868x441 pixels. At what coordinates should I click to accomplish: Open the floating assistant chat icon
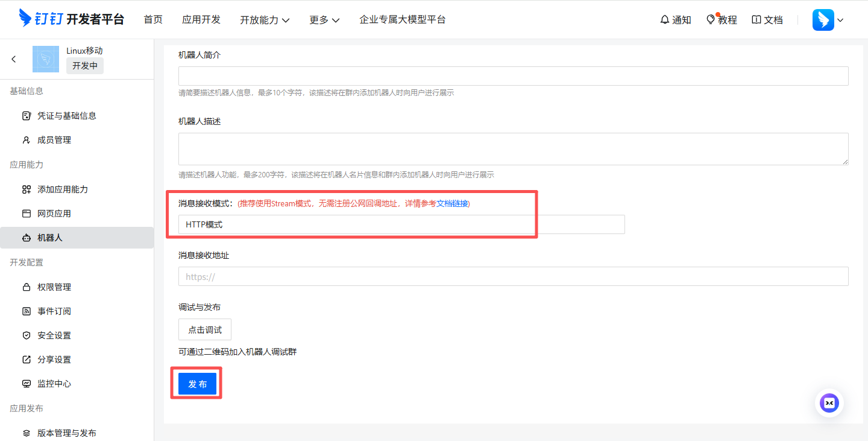tap(829, 403)
